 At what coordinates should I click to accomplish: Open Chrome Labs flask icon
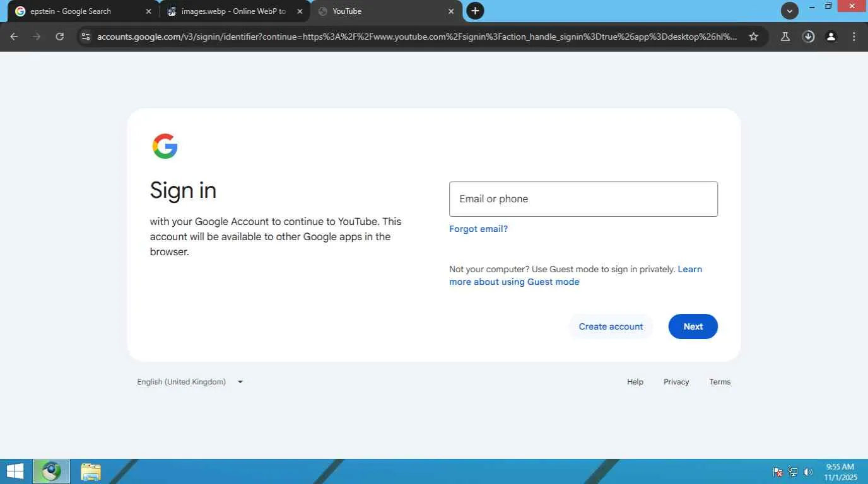click(785, 37)
